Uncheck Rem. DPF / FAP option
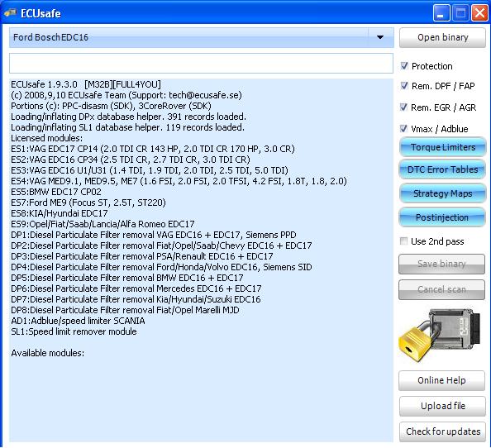Image resolution: width=491 pixels, height=448 pixels. pos(404,85)
